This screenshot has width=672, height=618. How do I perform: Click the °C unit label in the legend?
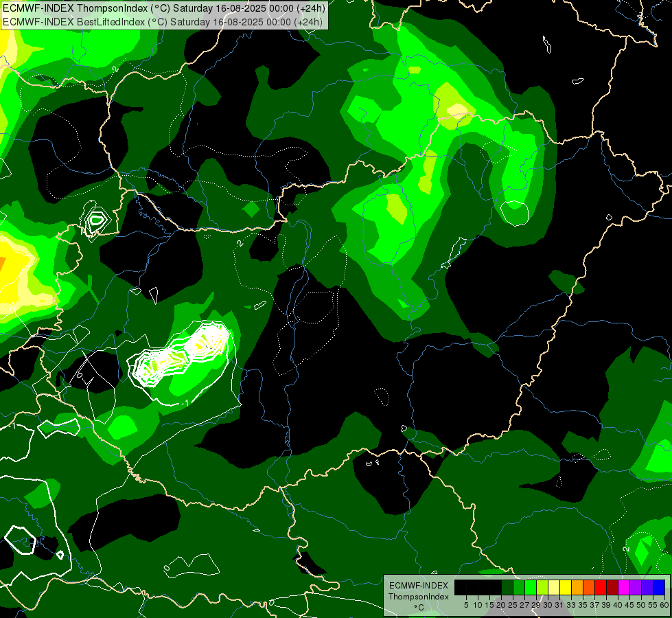click(419, 608)
